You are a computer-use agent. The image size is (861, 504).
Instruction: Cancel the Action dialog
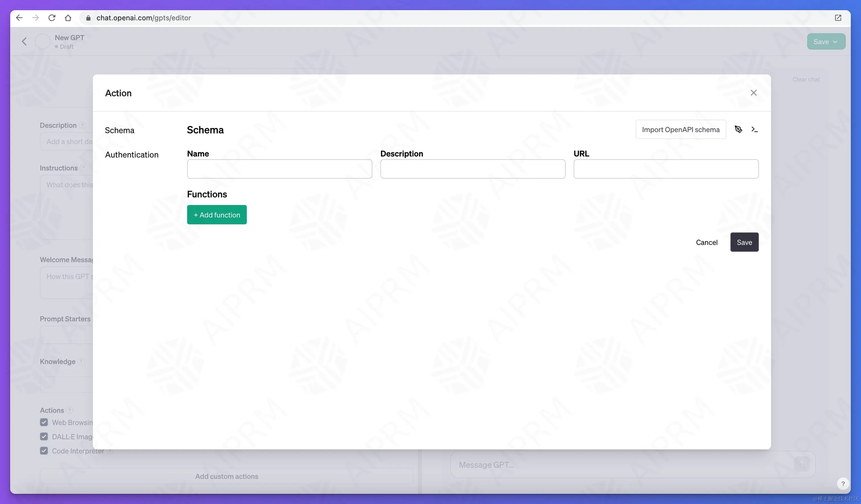coord(707,242)
